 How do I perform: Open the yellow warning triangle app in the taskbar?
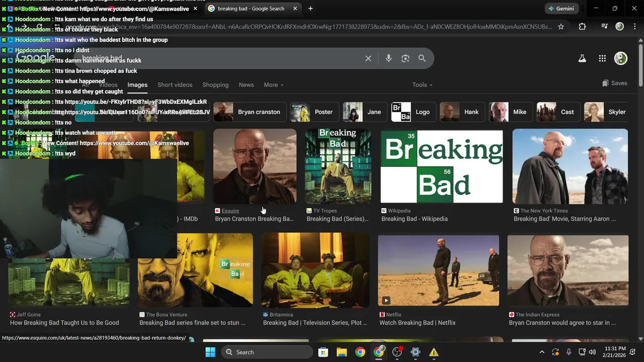434,352
